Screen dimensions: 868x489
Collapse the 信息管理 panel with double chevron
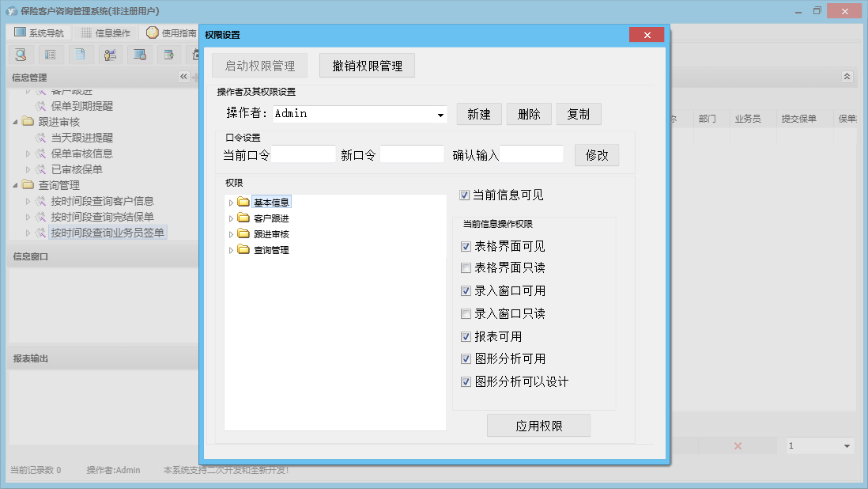183,77
